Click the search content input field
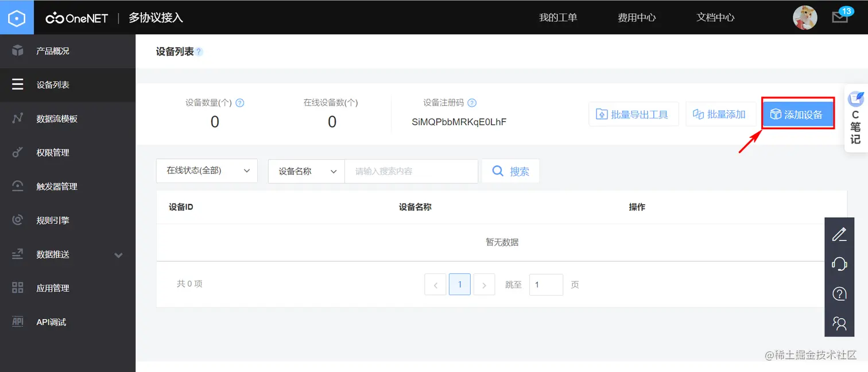The width and height of the screenshot is (868, 372). coord(411,171)
